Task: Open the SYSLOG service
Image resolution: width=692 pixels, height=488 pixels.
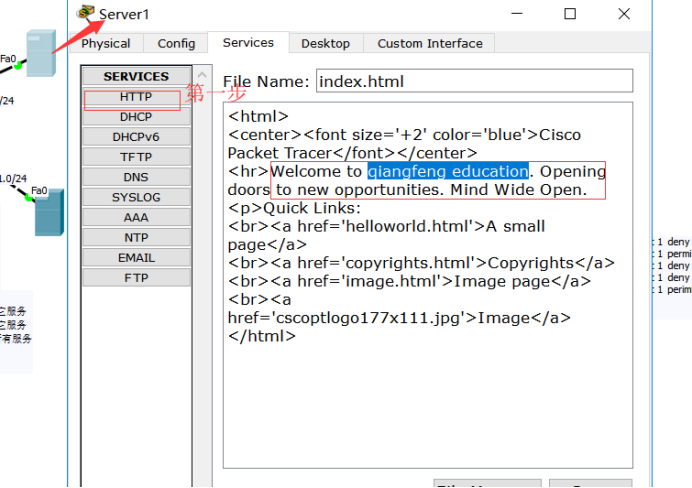Action: 136,197
